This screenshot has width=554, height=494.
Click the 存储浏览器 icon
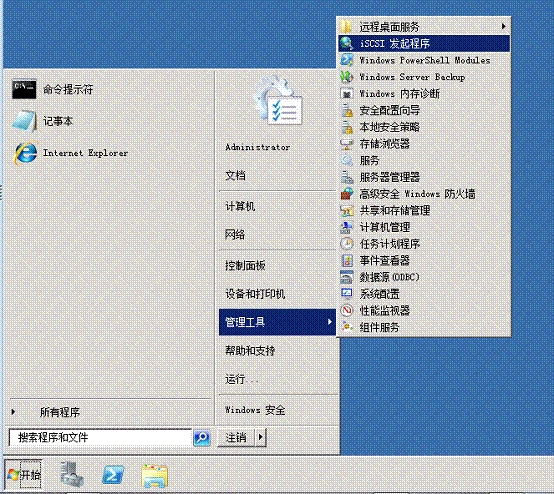(347, 144)
